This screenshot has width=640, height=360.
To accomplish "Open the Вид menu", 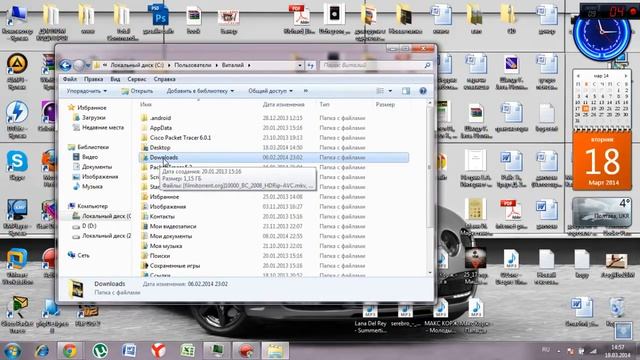I will [x=115, y=79].
